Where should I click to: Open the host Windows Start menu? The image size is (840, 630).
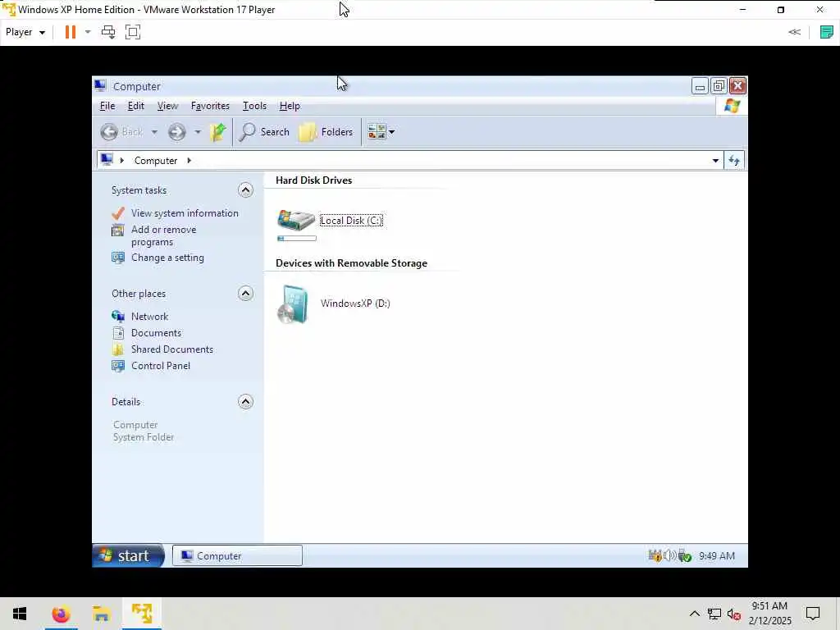[x=20, y=614]
